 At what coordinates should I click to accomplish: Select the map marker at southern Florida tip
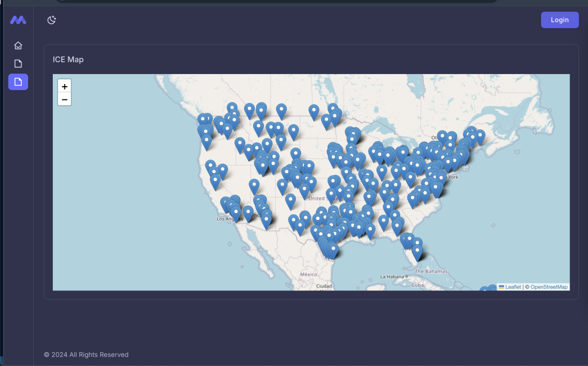tap(417, 253)
